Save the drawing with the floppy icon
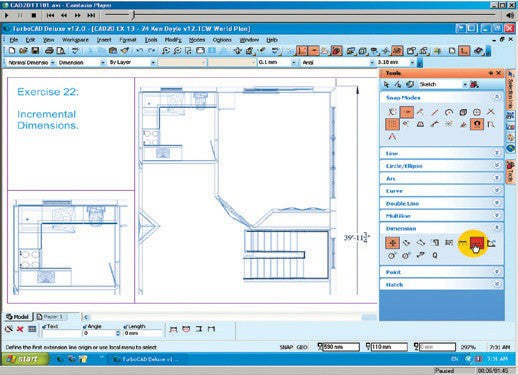The height and width of the screenshot is (375, 518). 35,51
